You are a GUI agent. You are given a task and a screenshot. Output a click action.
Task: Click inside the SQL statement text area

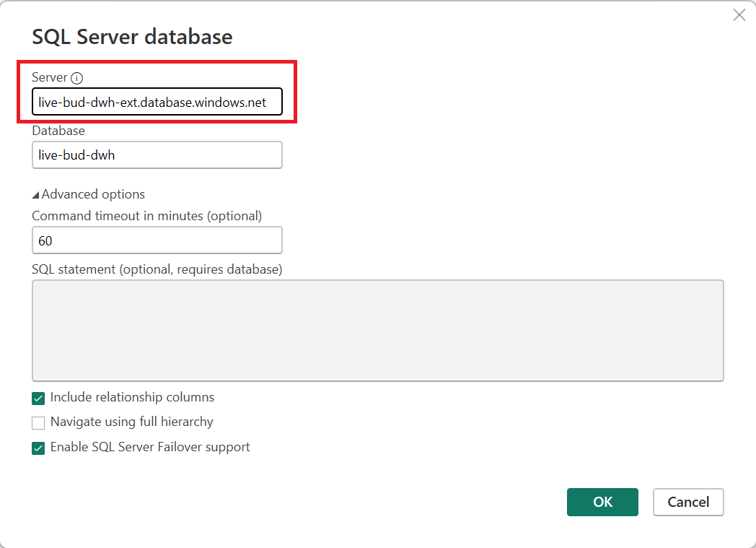pyautogui.click(x=378, y=331)
